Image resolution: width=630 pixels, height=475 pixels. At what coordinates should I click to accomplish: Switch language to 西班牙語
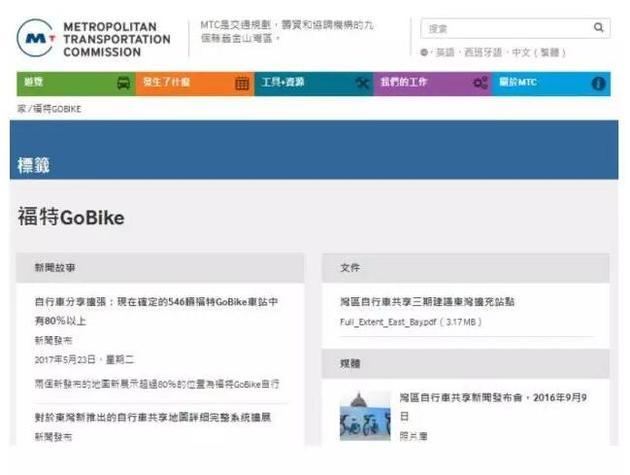point(483,53)
